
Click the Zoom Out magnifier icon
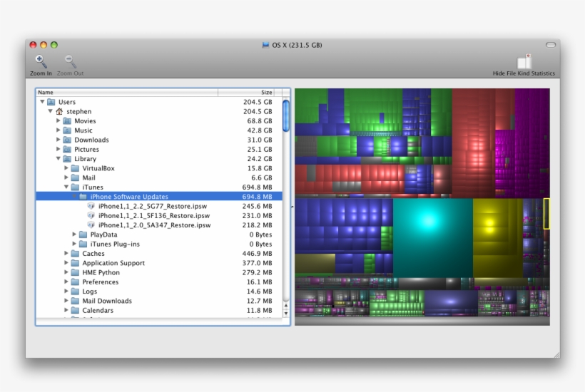coord(70,61)
